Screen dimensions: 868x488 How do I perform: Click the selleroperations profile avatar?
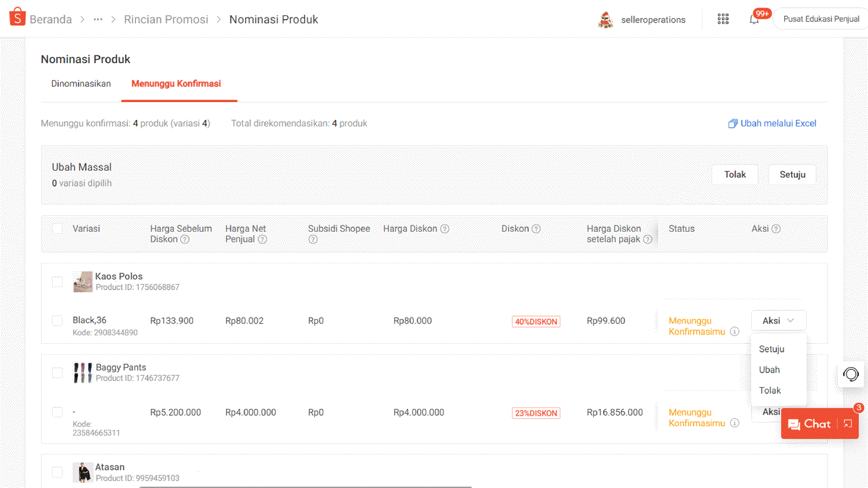pyautogui.click(x=606, y=19)
